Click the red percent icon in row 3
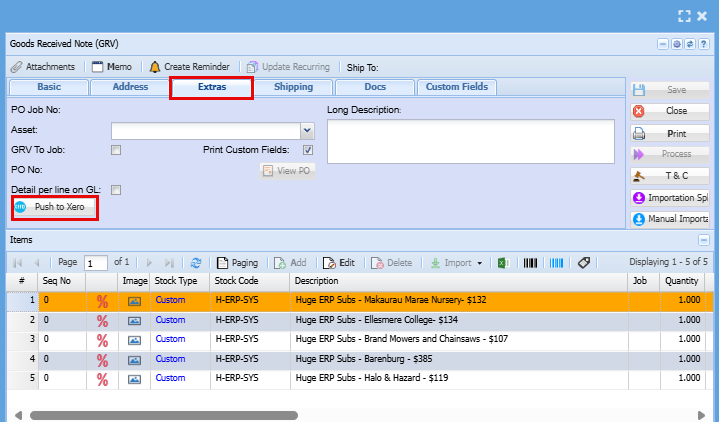The height and width of the screenshot is (422, 719). point(102,339)
